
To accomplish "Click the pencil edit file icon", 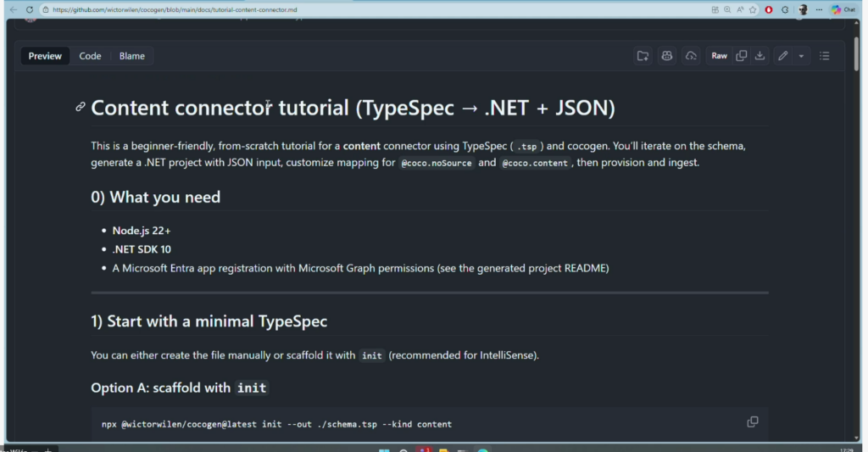I will 782,56.
